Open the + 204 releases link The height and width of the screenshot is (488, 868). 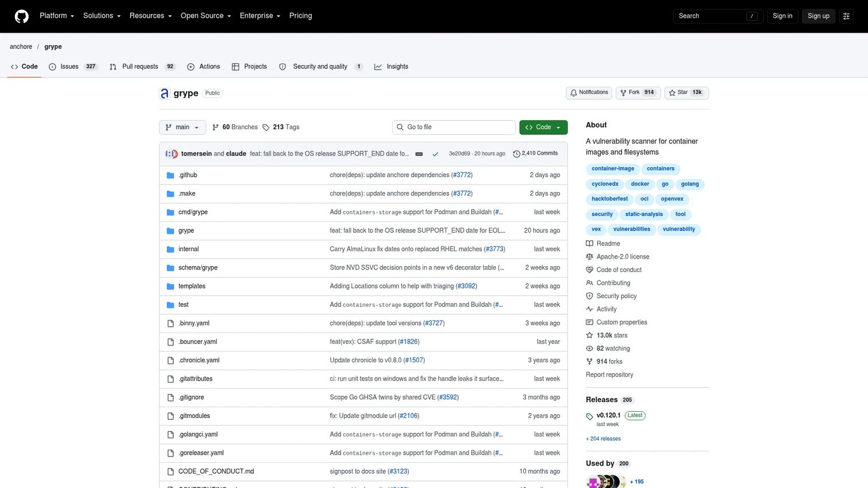pos(603,439)
